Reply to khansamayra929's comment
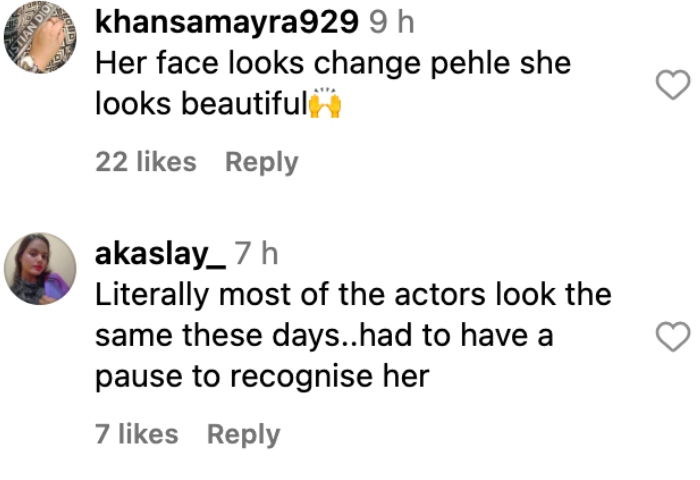 [x=261, y=162]
